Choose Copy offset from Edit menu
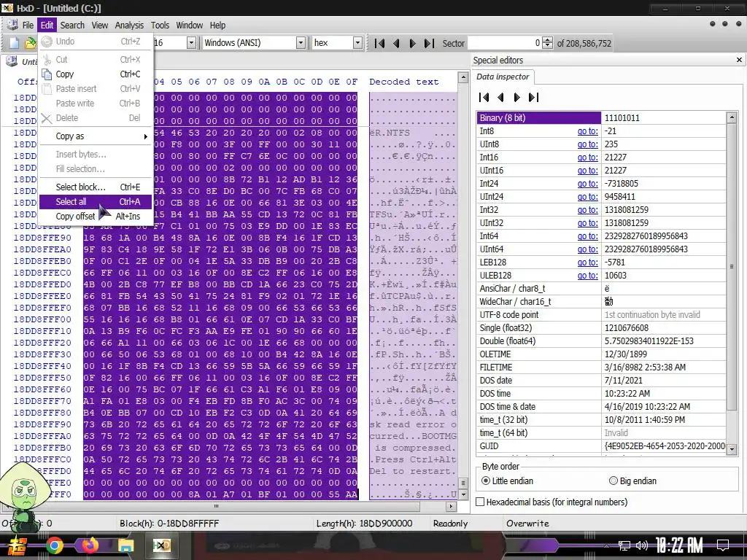Viewport: 747px width, 560px height. pyautogui.click(x=96, y=216)
